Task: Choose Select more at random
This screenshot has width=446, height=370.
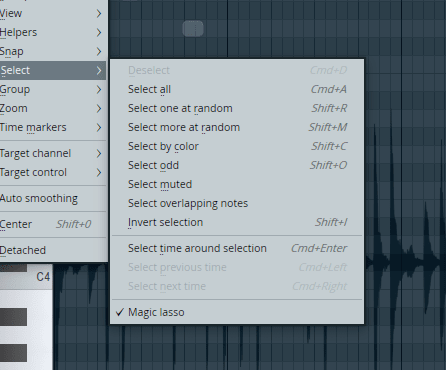Action: [237, 127]
